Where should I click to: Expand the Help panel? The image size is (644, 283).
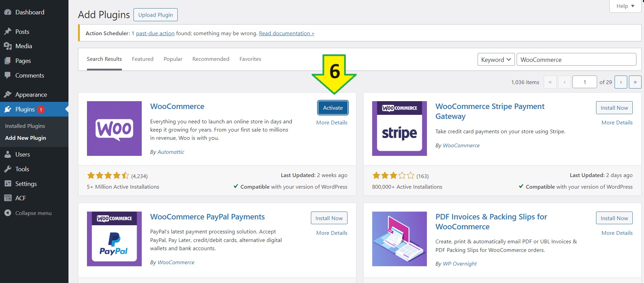[625, 6]
